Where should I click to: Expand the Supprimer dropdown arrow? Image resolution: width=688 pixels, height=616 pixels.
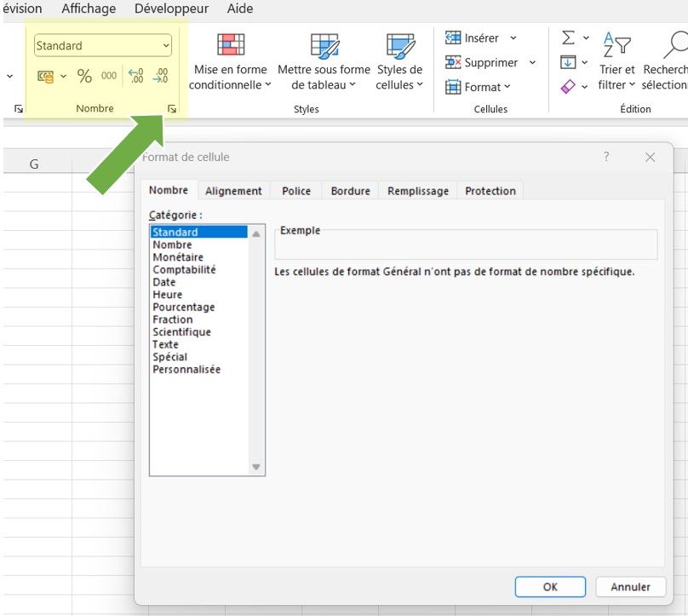coord(532,62)
